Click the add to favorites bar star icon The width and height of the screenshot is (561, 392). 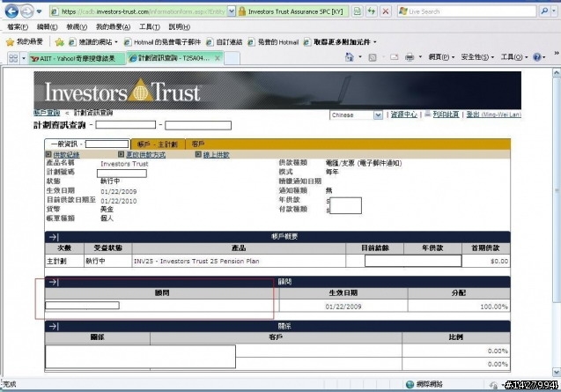point(59,42)
